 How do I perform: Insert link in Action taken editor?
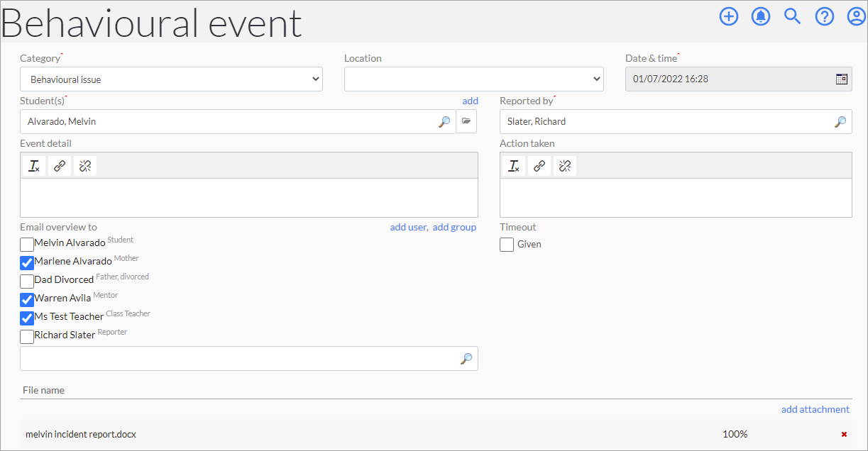coord(539,166)
